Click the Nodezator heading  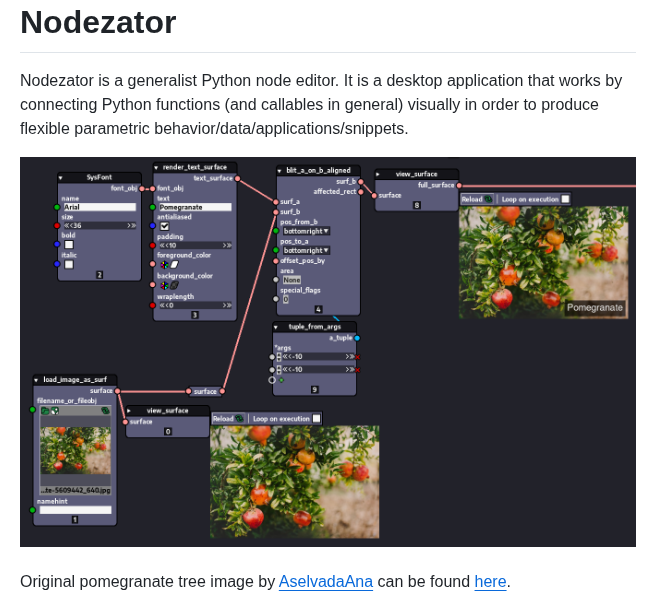pos(98,22)
